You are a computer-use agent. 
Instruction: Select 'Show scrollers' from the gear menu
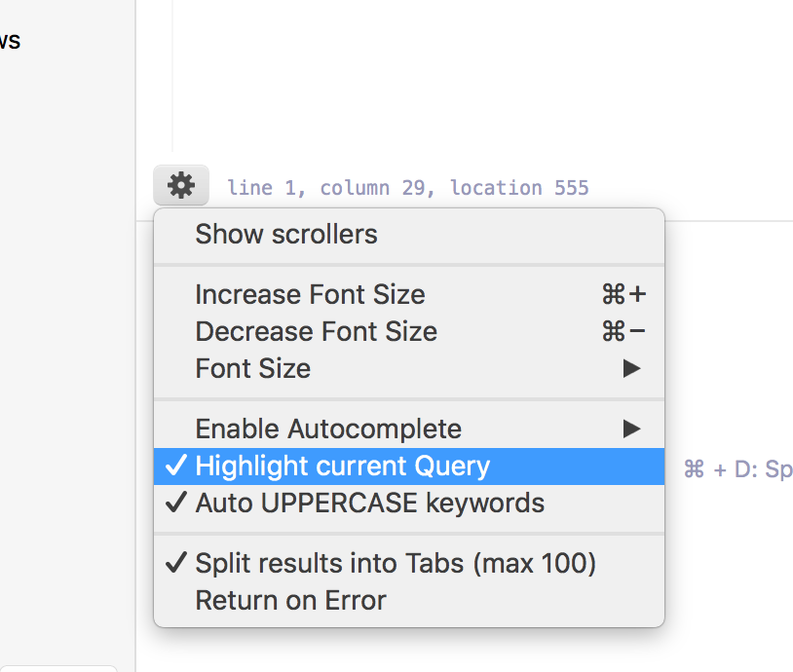[x=285, y=234]
